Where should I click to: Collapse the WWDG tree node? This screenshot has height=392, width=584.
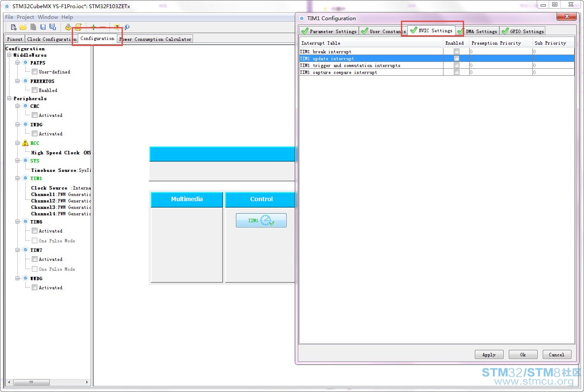(x=18, y=279)
